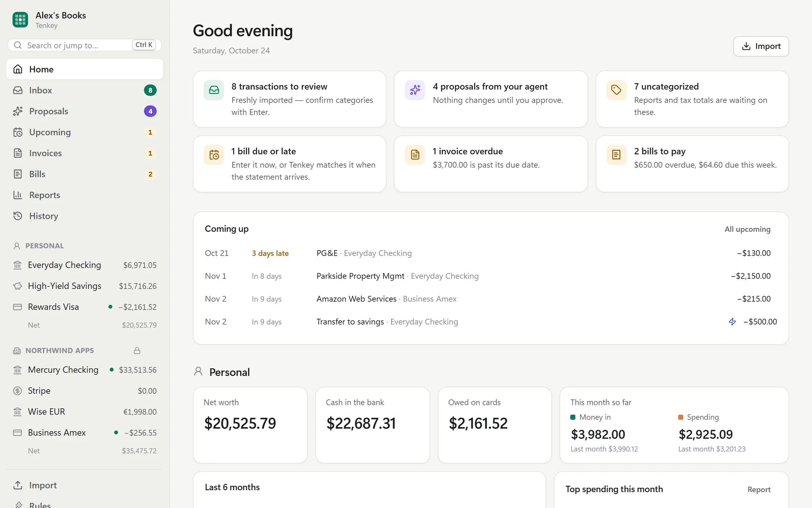Screen dimensions: 812x508
Task: Click the receipt icon on bills to pay card
Action: 616,155
